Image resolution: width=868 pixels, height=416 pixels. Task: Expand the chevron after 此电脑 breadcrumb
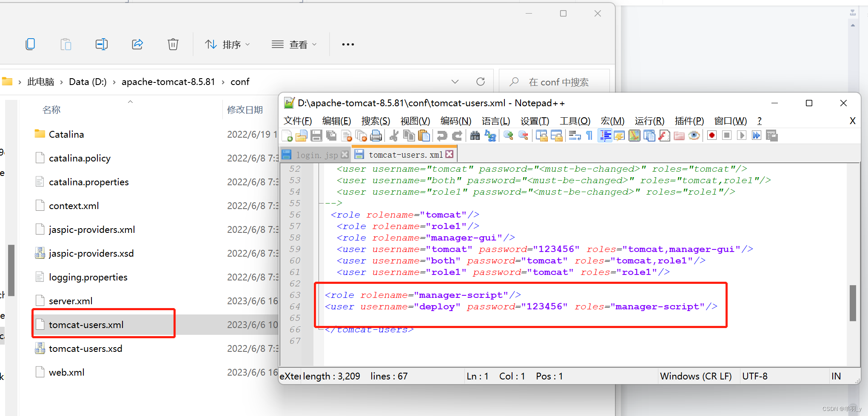61,82
